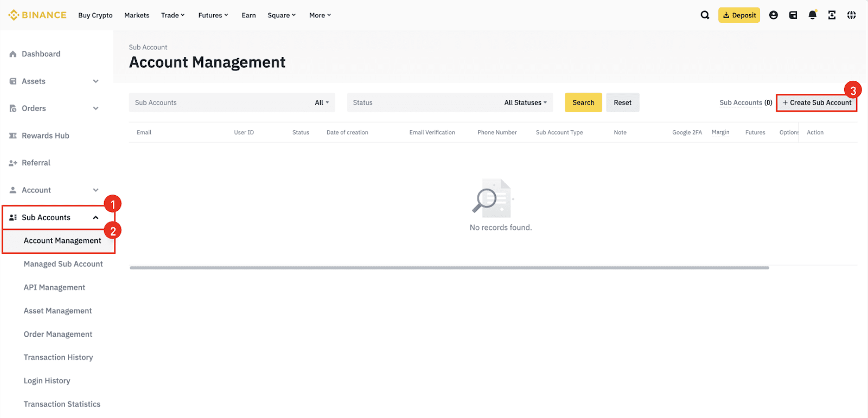Click the horizontal table scrollbar

[x=449, y=267]
